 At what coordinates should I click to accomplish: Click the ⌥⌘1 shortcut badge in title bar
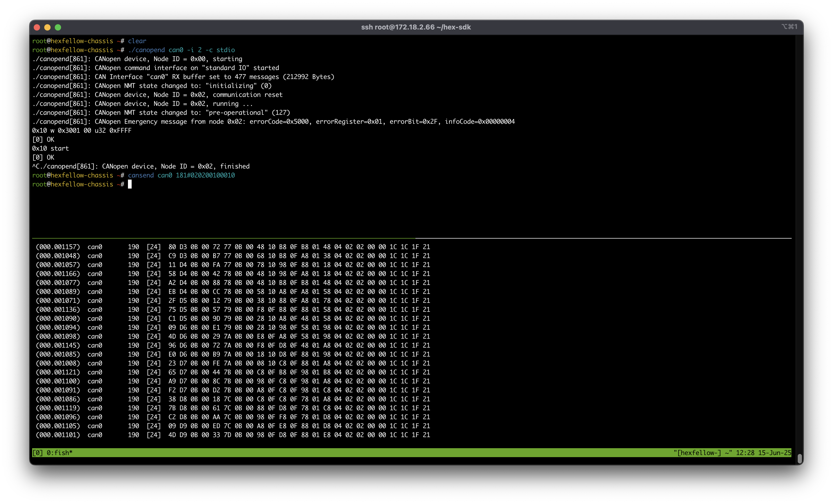[x=790, y=27]
